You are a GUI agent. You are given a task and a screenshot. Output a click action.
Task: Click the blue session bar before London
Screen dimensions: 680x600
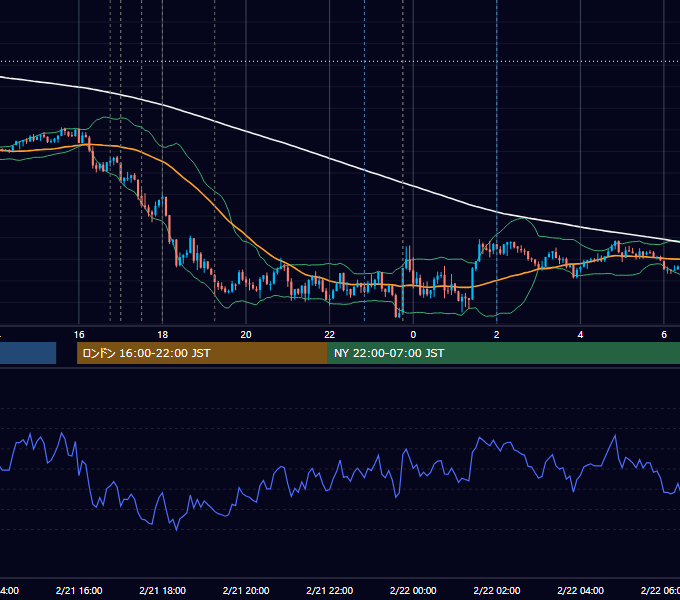tap(28, 353)
